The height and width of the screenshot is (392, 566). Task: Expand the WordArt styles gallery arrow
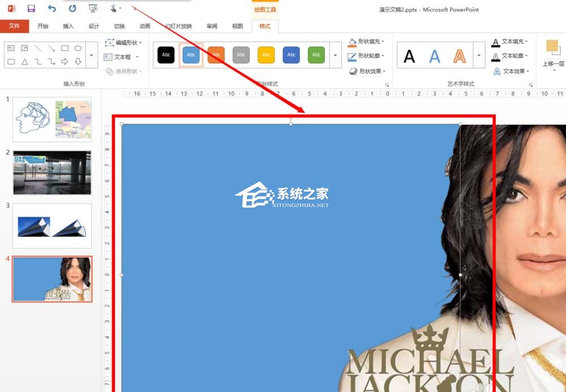479,55
